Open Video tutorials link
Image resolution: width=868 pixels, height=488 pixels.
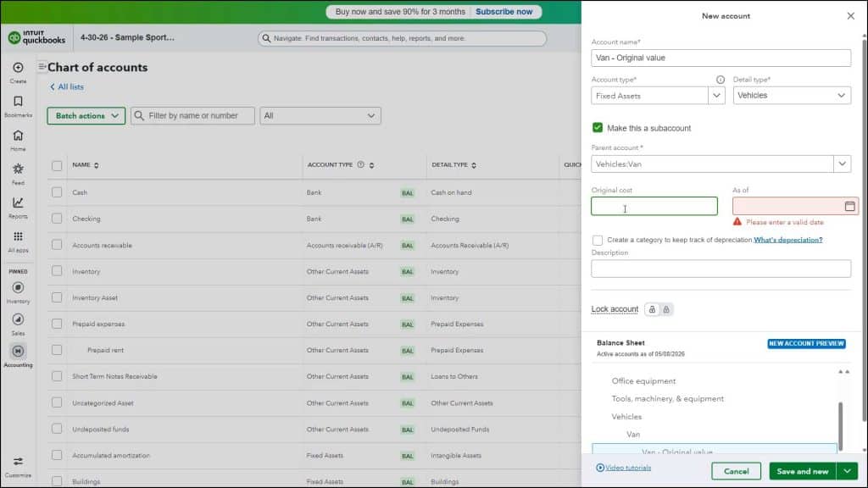coord(624,468)
